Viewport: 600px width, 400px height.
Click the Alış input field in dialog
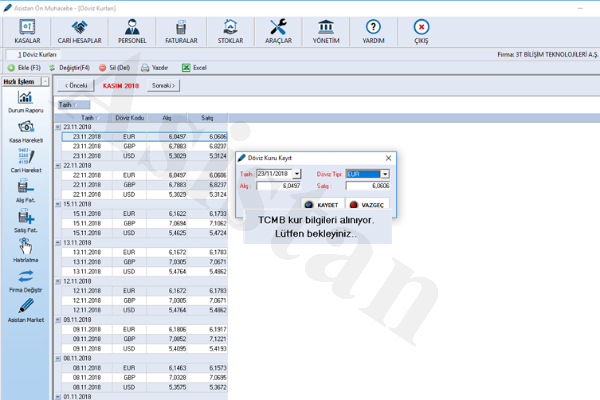click(279, 186)
